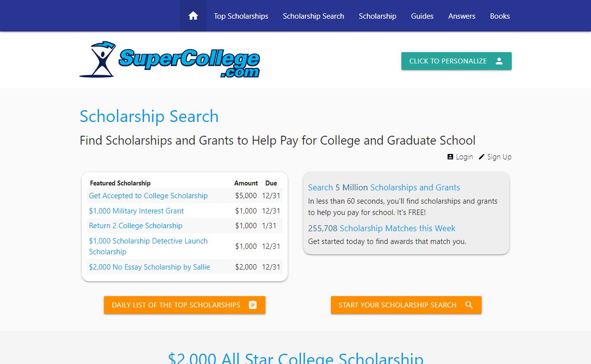Click the SuperCollege.com logo
This screenshot has width=591, height=364.
[170, 60]
